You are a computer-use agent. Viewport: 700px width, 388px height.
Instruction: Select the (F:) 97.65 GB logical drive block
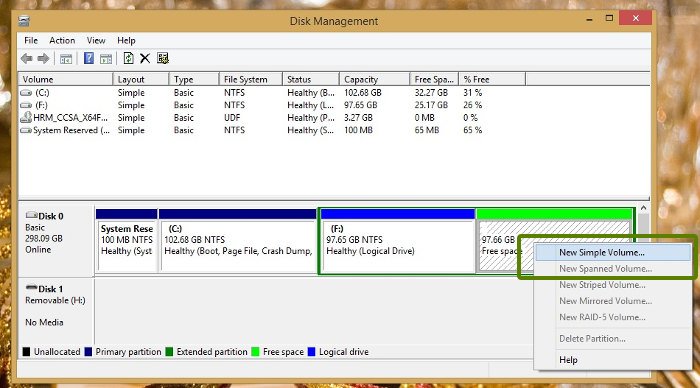(x=397, y=241)
